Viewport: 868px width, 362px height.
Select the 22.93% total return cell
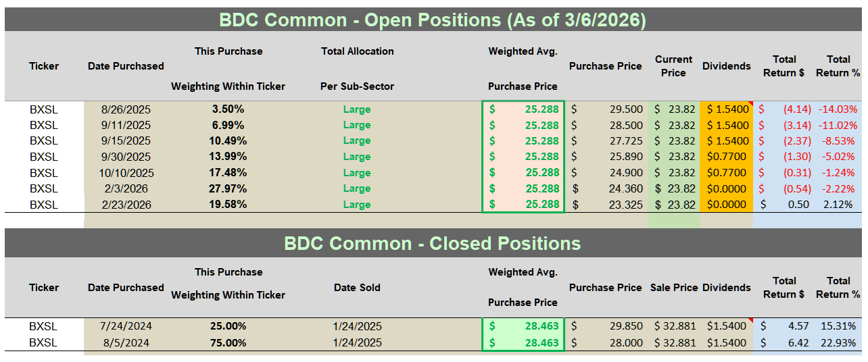838,342
